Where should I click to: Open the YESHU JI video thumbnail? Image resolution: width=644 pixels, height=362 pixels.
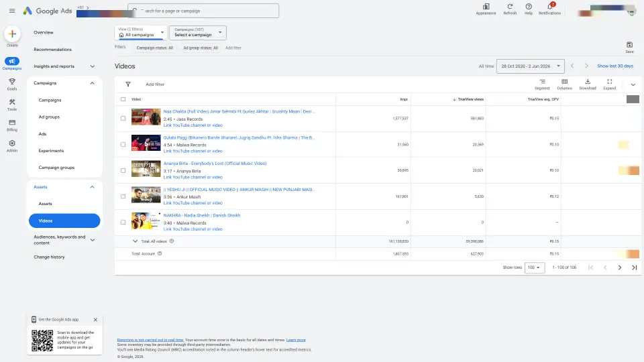[x=146, y=195]
